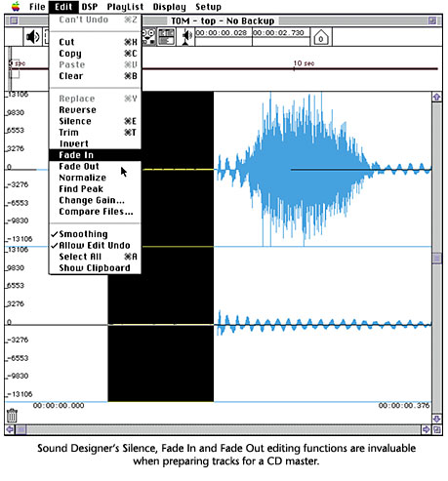Click the 00:00:00.376 end time label

404,406
